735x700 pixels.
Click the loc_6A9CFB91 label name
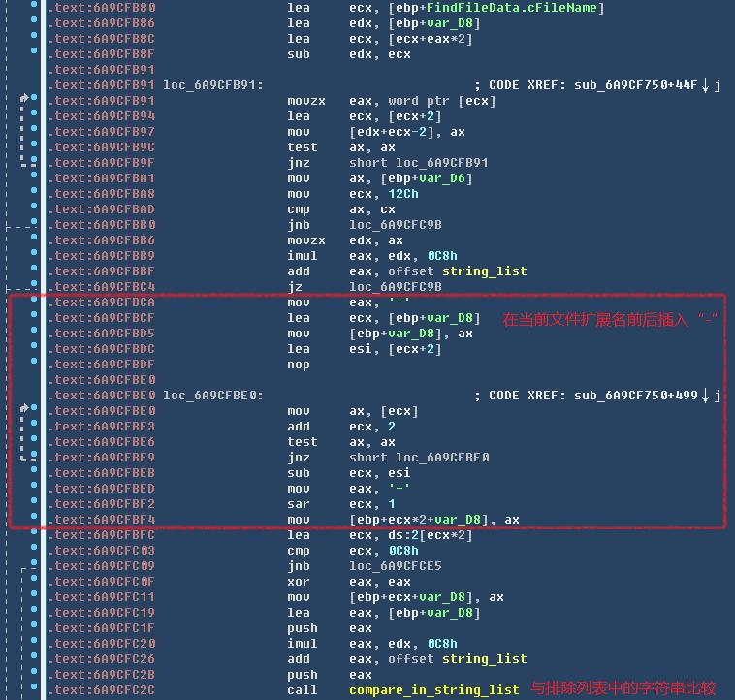[210, 85]
